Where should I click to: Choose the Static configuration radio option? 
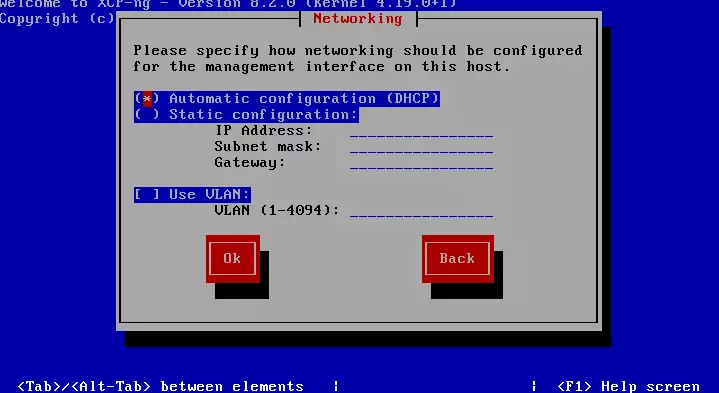click(x=246, y=115)
